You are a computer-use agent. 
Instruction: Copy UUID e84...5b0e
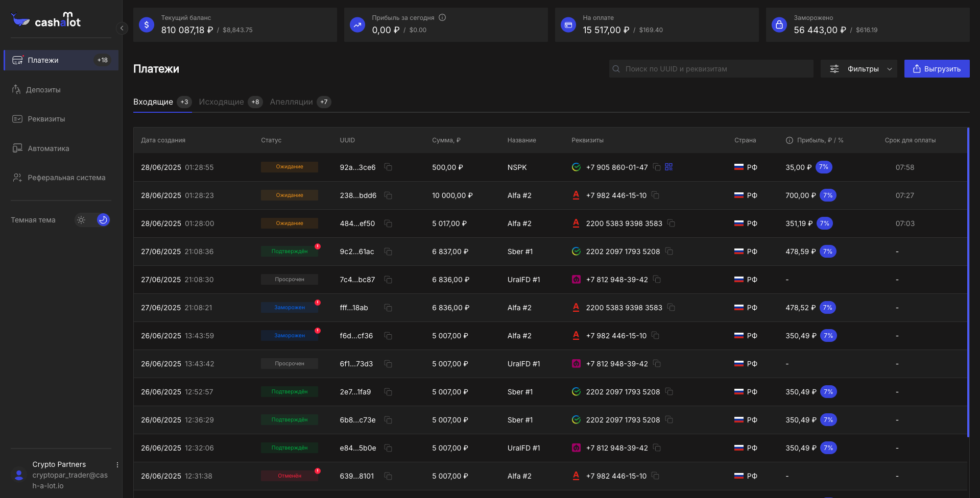pos(388,448)
